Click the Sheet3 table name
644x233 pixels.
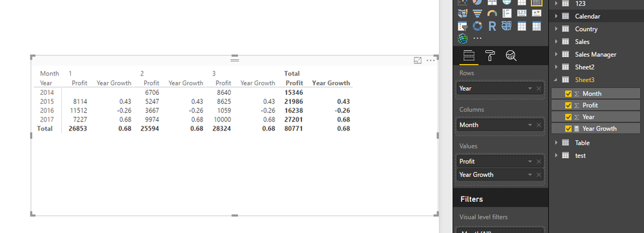[585, 80]
